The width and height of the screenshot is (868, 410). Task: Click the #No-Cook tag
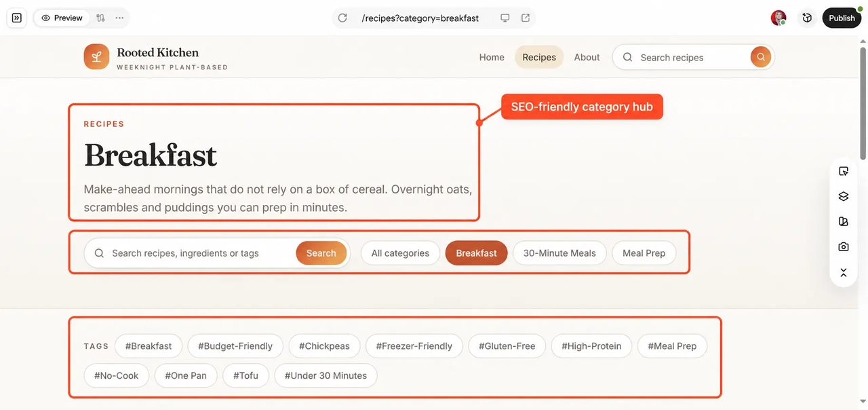(x=117, y=375)
